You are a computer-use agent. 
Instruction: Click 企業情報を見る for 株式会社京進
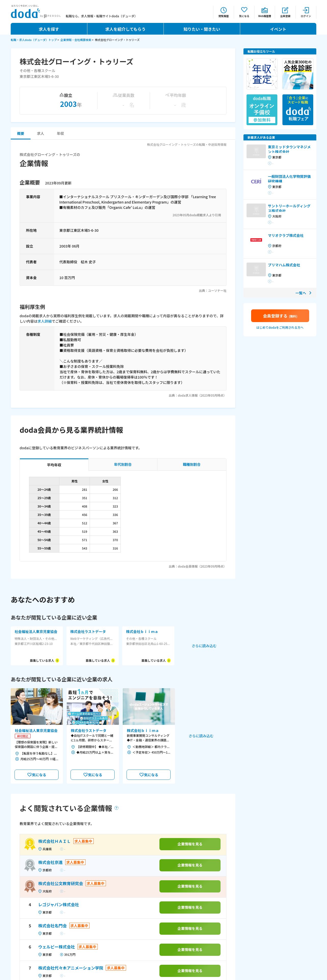189,865
